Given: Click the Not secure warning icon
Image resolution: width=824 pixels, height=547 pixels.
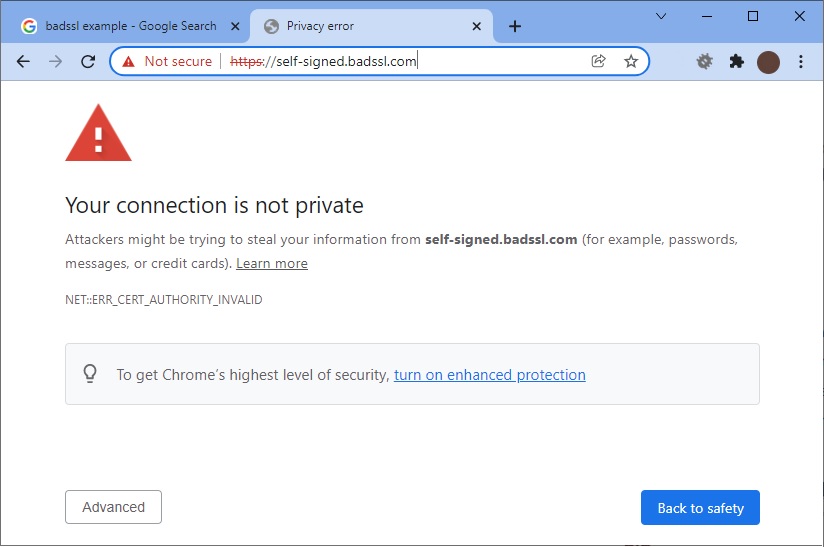Looking at the screenshot, I should tap(128, 61).
